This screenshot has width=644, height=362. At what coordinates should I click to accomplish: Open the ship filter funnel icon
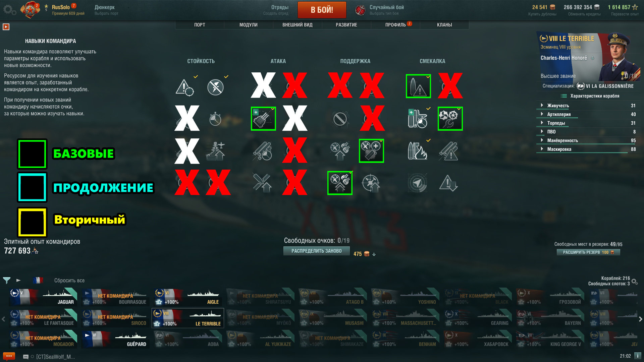[7, 280]
